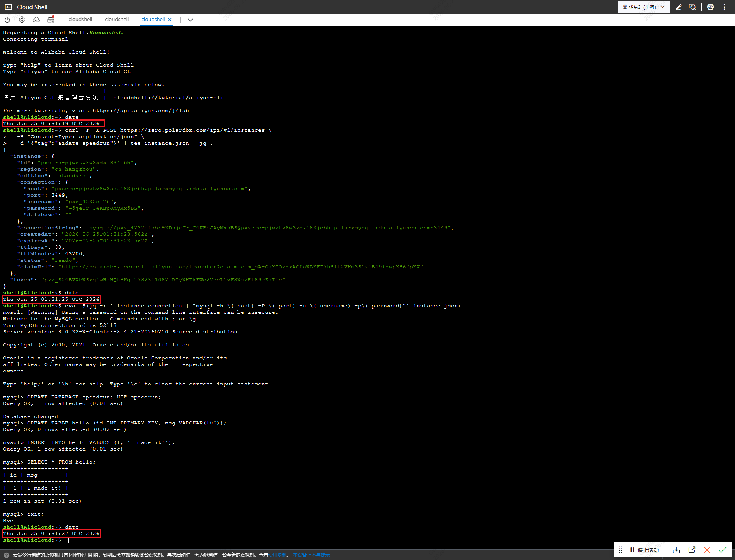Click the token value starting pxz_S24B
735x560 pixels.
(163, 280)
